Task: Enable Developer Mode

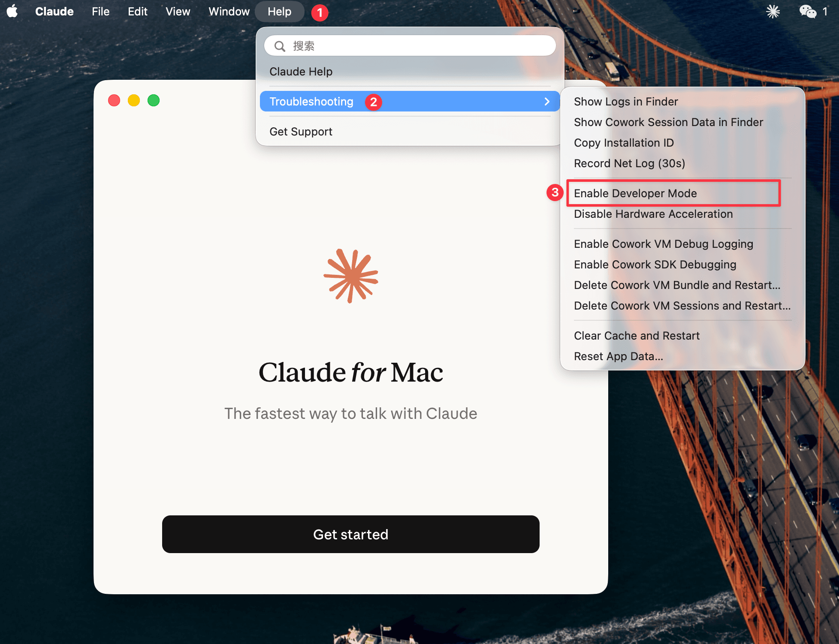Action: click(x=636, y=193)
